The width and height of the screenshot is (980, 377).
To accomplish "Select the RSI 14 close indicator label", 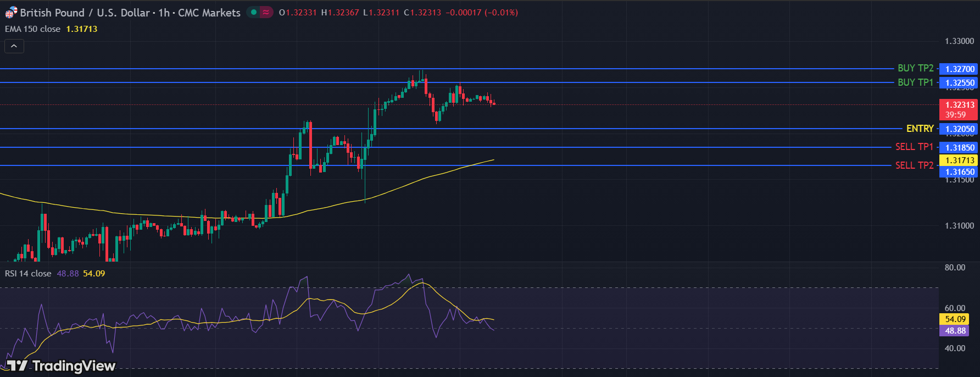I will pyautogui.click(x=28, y=273).
